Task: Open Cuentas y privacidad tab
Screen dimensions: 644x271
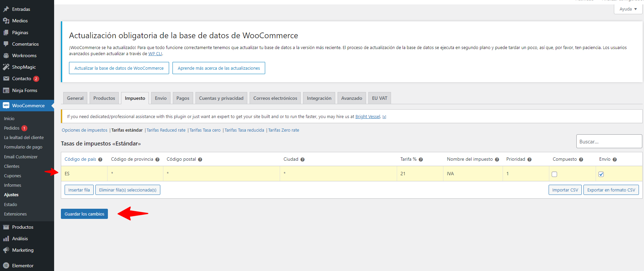Action: pos(221,98)
